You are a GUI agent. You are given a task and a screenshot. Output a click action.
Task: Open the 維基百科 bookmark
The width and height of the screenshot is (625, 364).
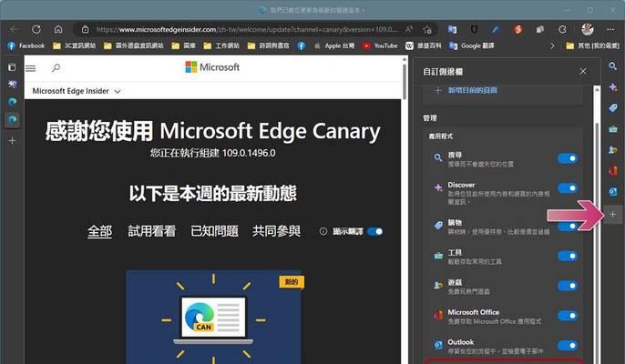click(424, 45)
